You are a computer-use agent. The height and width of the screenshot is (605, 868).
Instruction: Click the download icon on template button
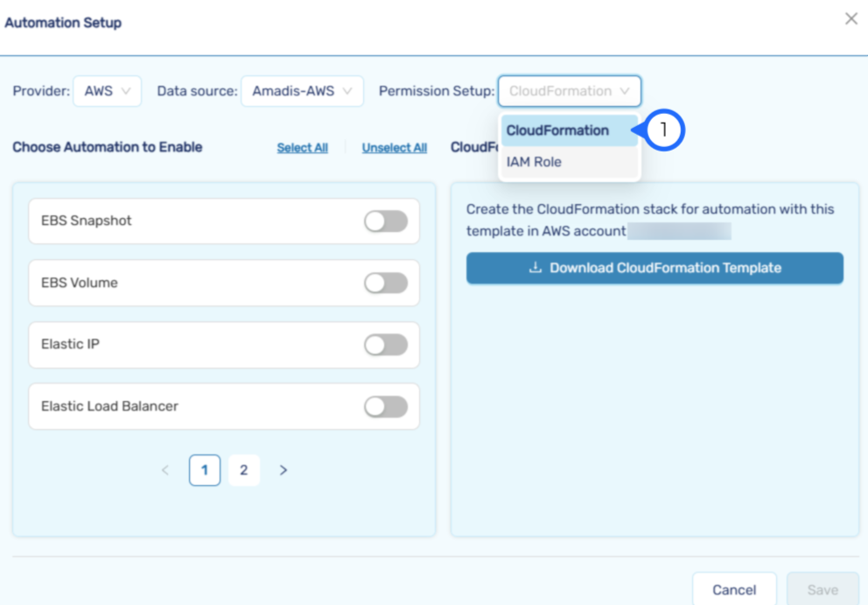tap(535, 268)
